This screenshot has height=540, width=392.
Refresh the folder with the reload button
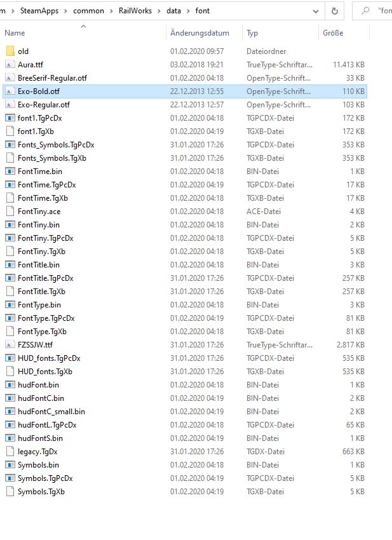click(x=334, y=11)
